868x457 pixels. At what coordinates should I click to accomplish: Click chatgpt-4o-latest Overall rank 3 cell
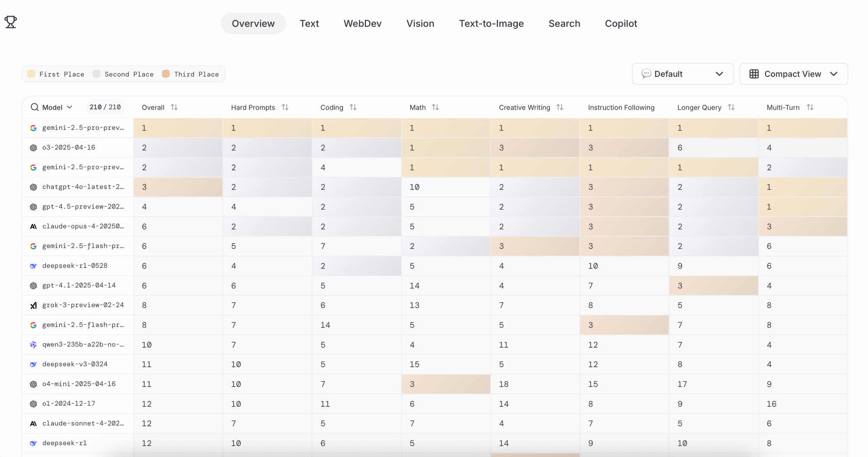(178, 187)
